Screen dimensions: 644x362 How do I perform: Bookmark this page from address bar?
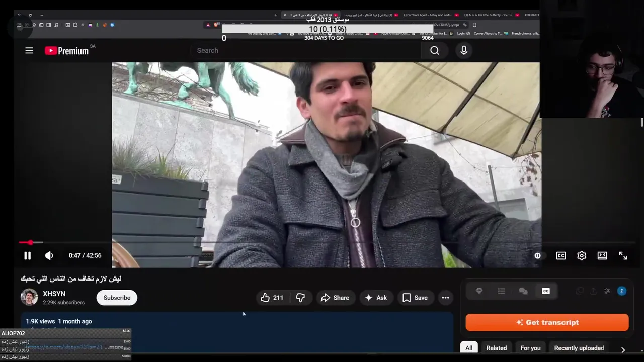pos(474,25)
